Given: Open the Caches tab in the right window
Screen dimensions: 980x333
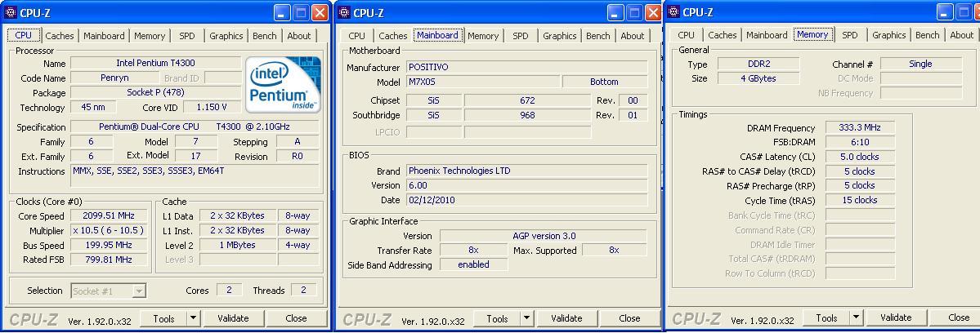Looking at the screenshot, I should coord(723,35).
